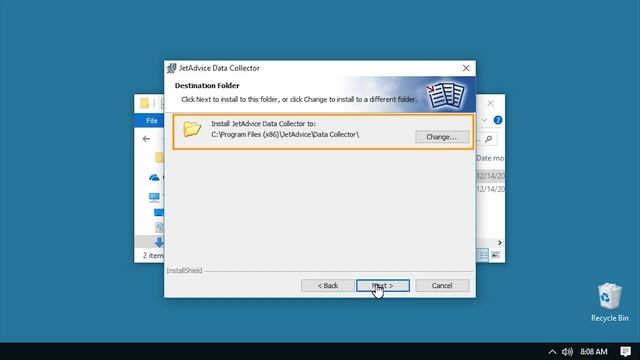640x360 pixels.
Task: Click the volume speaker tray icon
Action: point(567,352)
